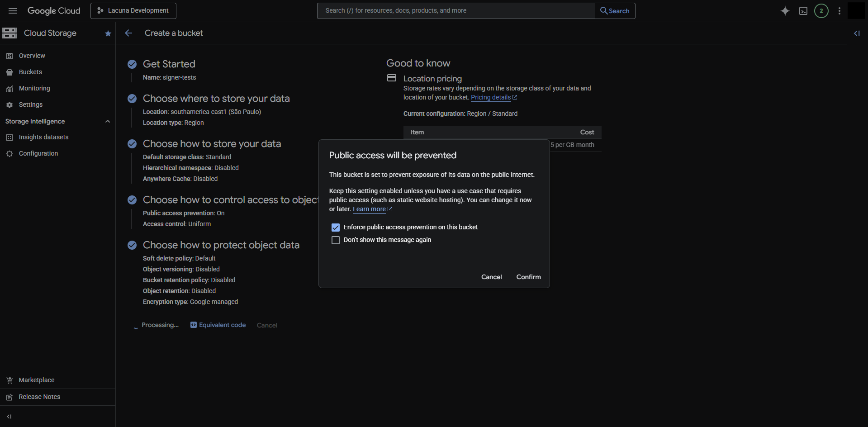Toggle the Cloud Storage pin star
868x427 pixels.
108,33
